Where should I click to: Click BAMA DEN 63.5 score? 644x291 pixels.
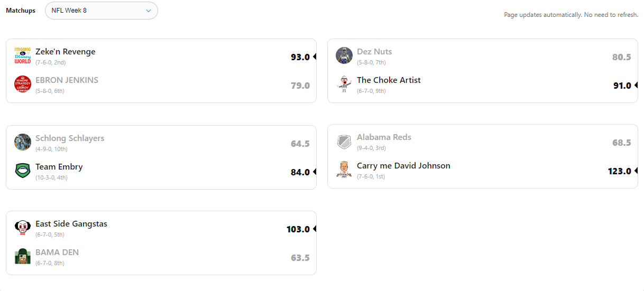pos(300,258)
